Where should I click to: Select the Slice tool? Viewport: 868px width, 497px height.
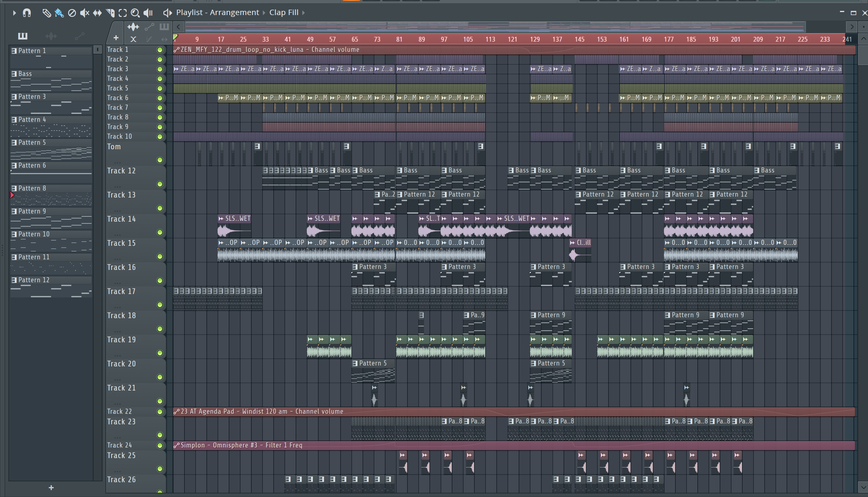110,13
